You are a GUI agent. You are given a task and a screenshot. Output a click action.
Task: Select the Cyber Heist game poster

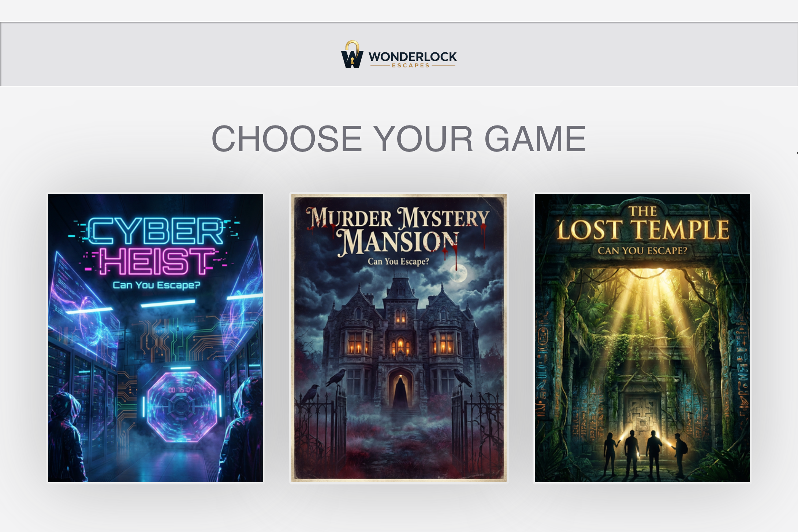point(156,338)
